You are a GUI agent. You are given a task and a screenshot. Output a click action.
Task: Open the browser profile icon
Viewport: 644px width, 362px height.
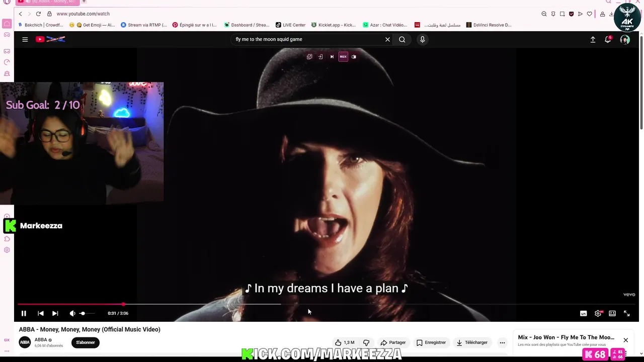click(x=602, y=14)
